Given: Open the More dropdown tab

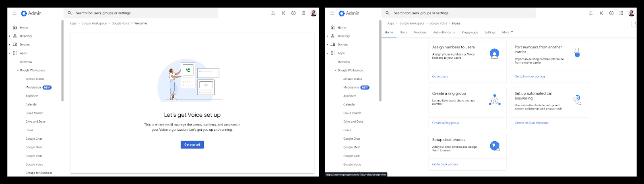Looking at the screenshot, I should click(x=508, y=32).
